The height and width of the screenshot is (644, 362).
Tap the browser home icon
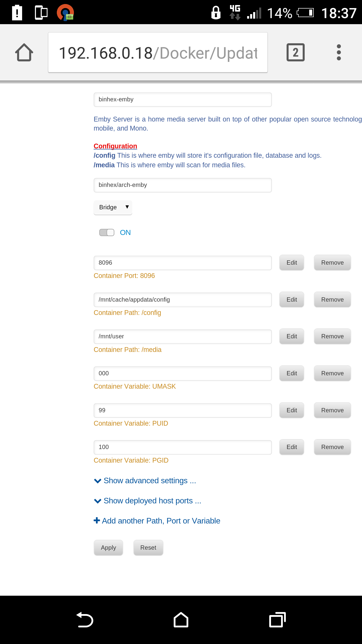tap(24, 52)
